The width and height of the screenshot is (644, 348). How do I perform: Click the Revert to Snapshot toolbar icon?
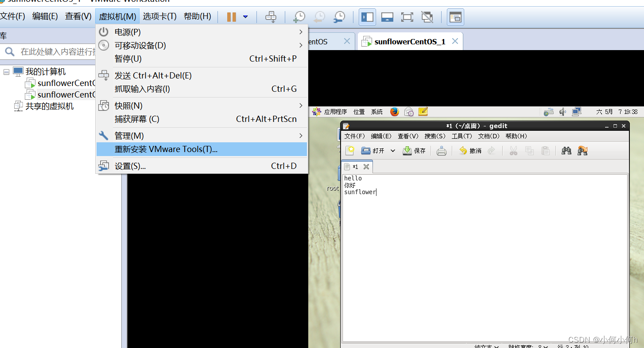click(x=319, y=17)
